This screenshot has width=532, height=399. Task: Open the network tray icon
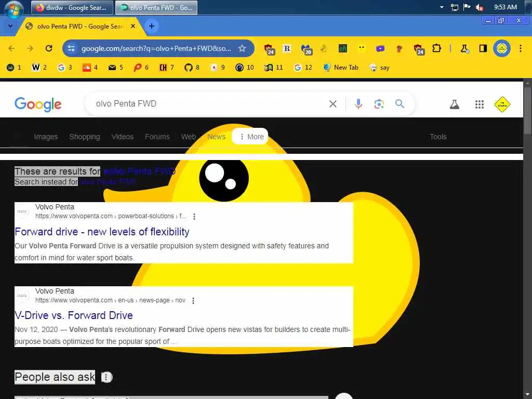(x=454, y=7)
